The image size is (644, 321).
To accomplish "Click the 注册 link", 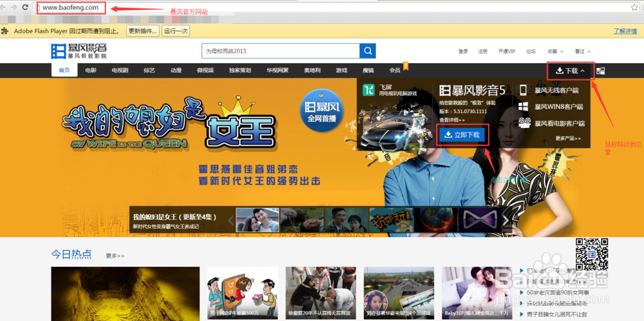I will point(483,51).
